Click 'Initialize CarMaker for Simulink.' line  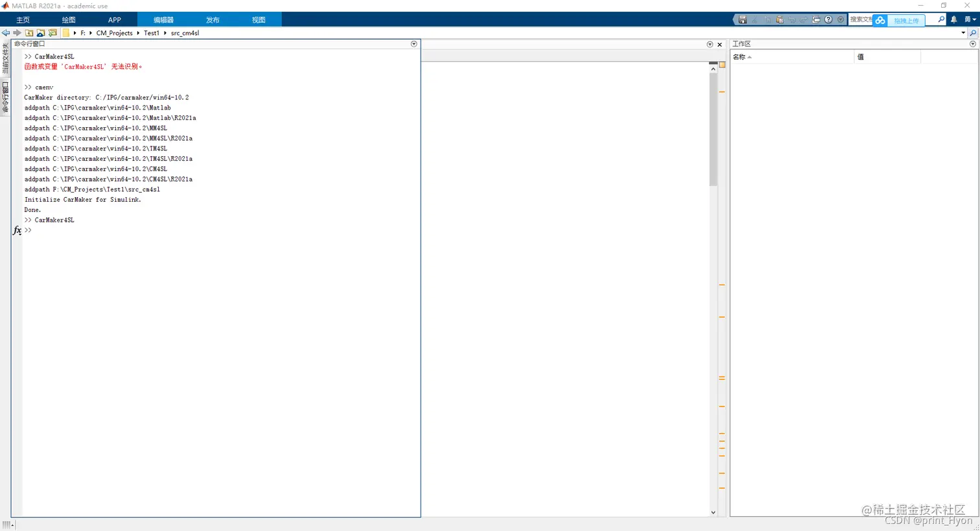(83, 200)
